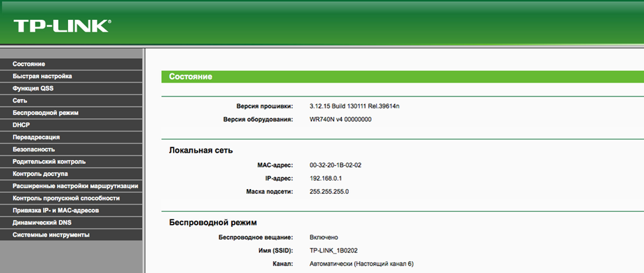The image size is (644, 273).
Task: Select Контроль пропускной способности
Action: pyautogui.click(x=71, y=198)
